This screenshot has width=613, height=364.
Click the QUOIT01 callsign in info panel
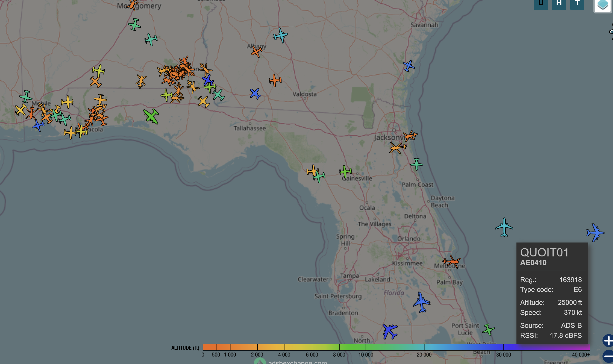point(544,252)
